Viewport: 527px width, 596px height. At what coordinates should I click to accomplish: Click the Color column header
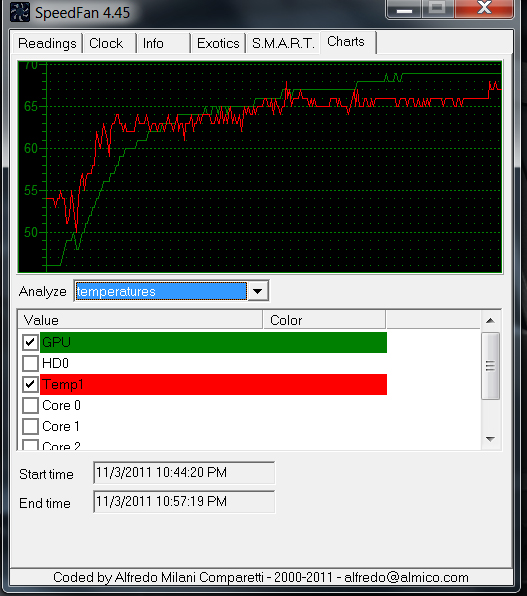324,320
